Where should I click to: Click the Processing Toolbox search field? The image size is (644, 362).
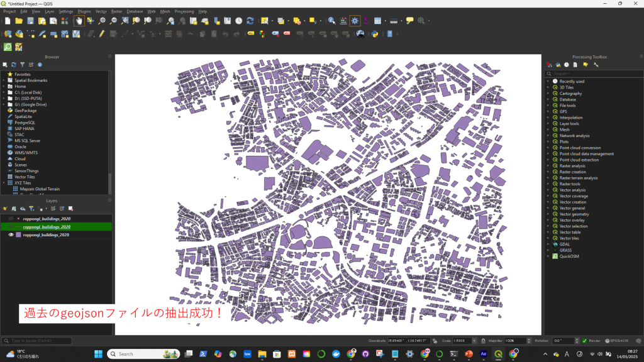point(591,74)
